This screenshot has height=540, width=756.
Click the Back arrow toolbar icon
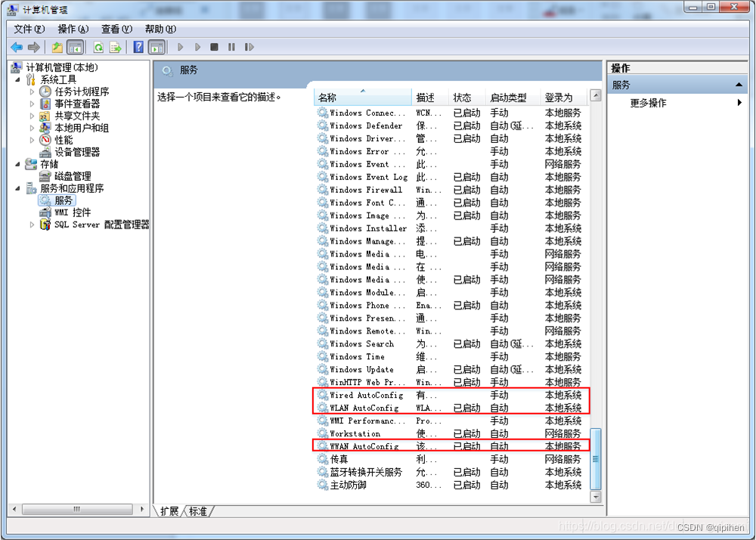[17, 47]
